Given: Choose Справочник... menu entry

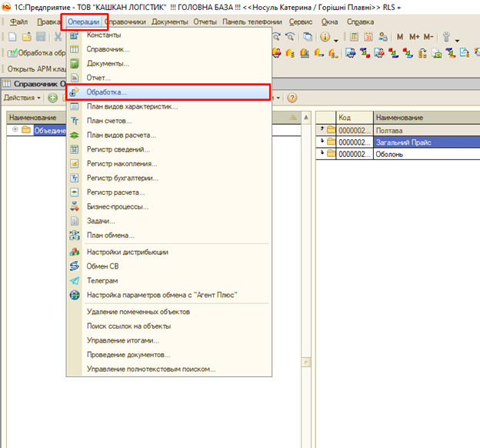Looking at the screenshot, I should coord(169,49).
